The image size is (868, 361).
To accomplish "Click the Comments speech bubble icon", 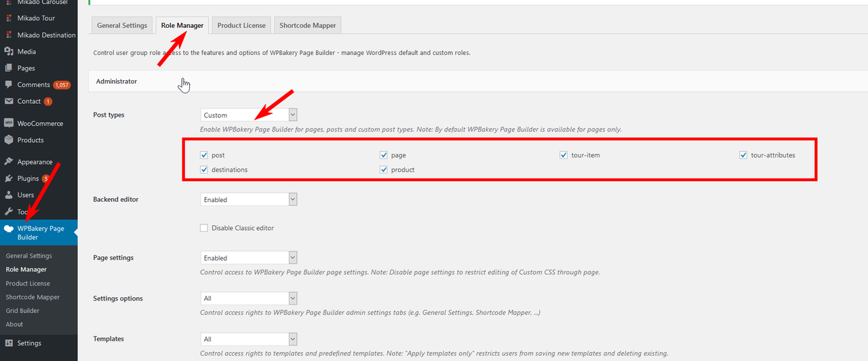I will tap(8, 85).
